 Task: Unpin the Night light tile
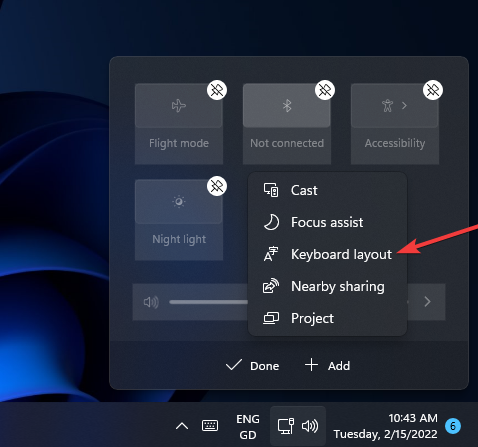(x=217, y=186)
